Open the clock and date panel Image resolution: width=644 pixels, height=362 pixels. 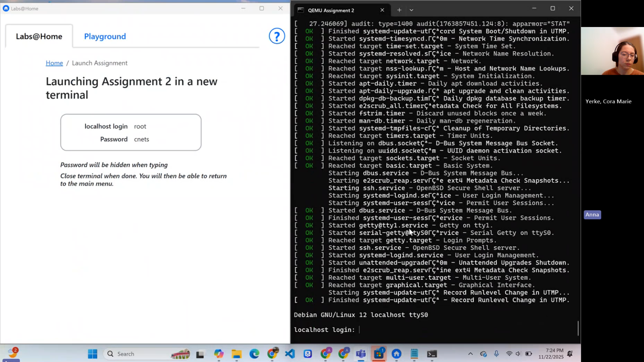coord(554,354)
